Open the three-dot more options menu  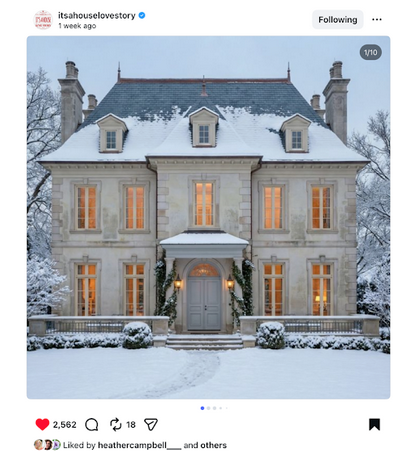point(377,20)
